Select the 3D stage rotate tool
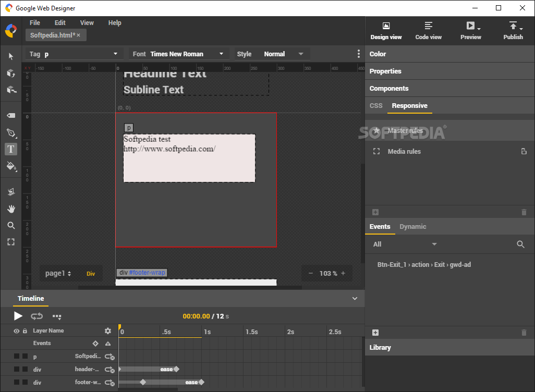Screen dimensions: 535x392 point(11,90)
